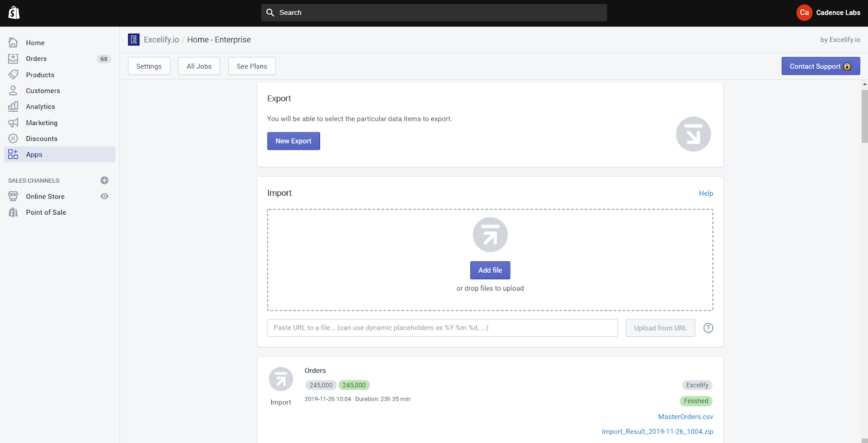Click the large Export arrow icon
Image resolution: width=868 pixels, height=443 pixels.
coord(693,134)
